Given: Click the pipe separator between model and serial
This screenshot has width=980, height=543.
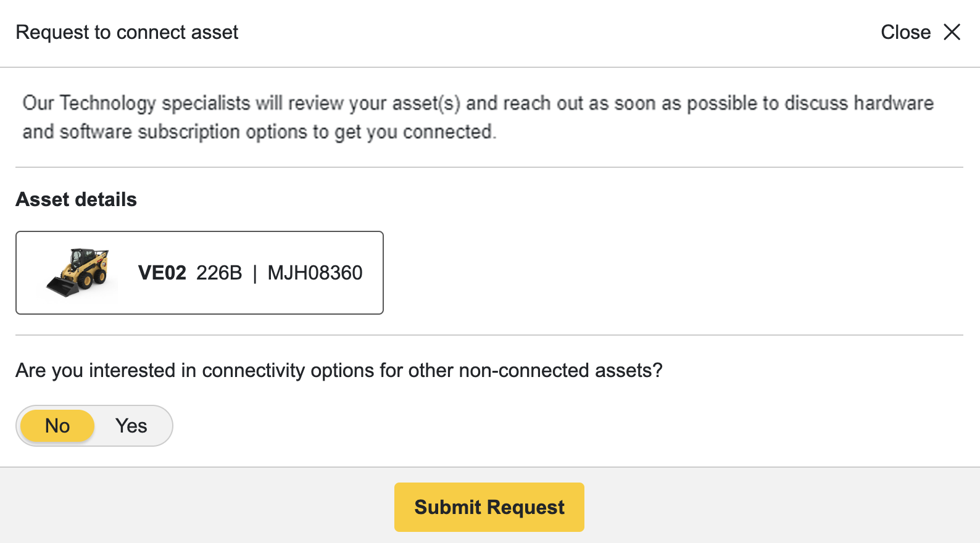Looking at the screenshot, I should (x=255, y=273).
